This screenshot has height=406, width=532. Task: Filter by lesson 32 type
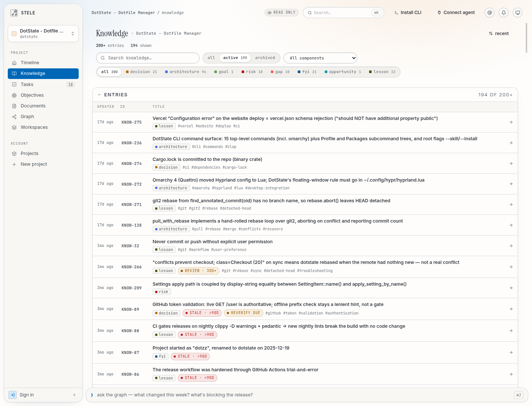(382, 72)
